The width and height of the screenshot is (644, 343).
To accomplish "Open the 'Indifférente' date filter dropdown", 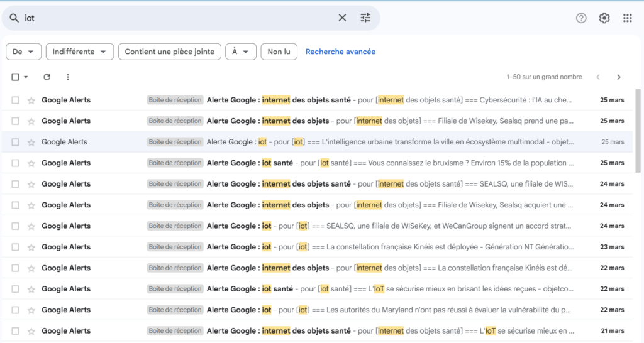I will (x=79, y=52).
